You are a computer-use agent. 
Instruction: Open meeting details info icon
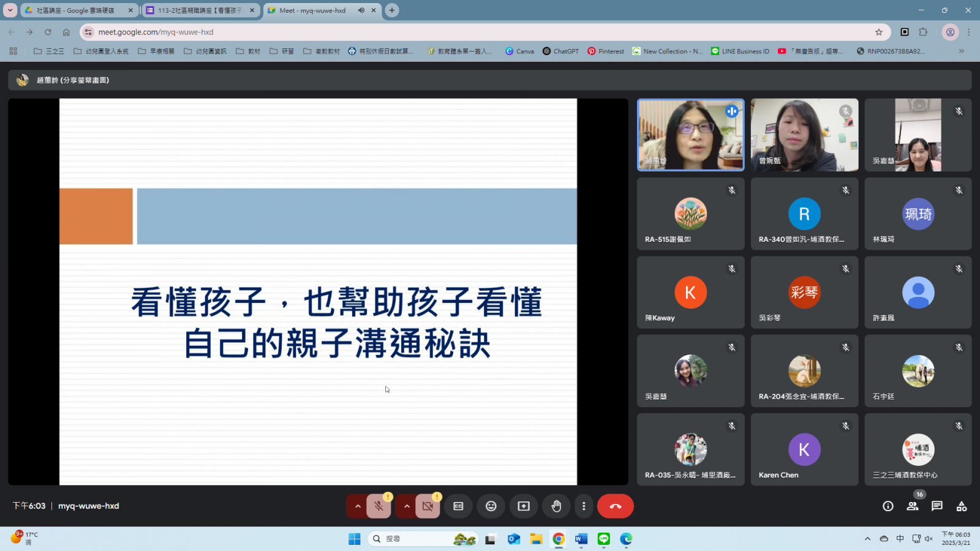click(x=888, y=506)
